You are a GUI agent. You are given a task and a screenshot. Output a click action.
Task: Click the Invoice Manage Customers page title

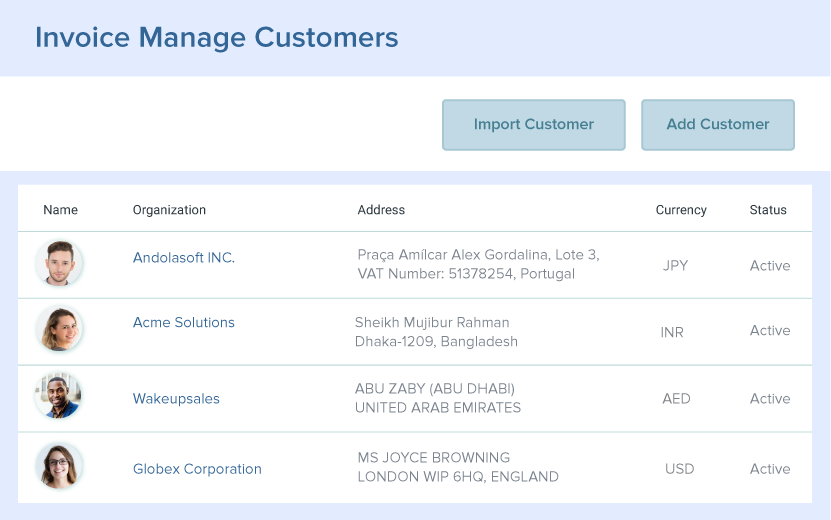tap(216, 38)
